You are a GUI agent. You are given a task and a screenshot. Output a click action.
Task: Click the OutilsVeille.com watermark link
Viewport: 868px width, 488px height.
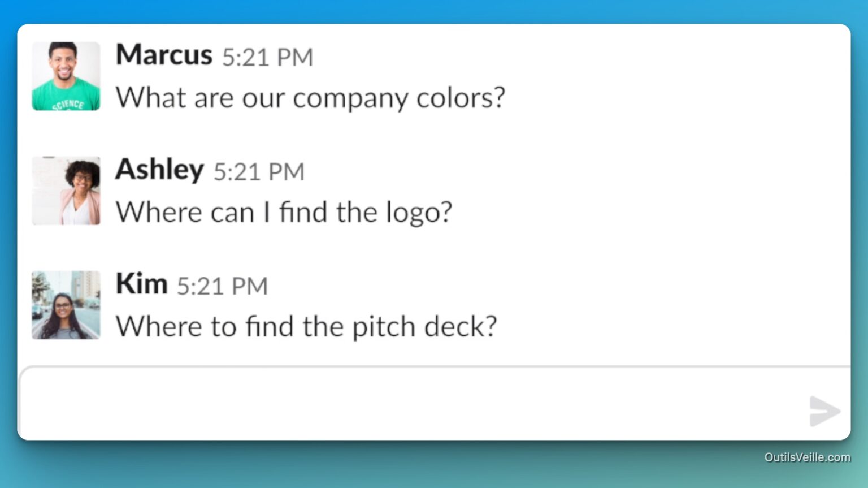tap(807, 457)
